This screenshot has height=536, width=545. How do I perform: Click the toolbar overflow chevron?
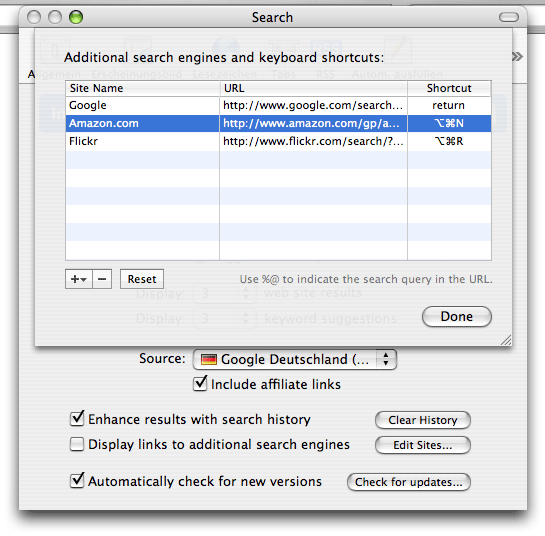point(517,57)
